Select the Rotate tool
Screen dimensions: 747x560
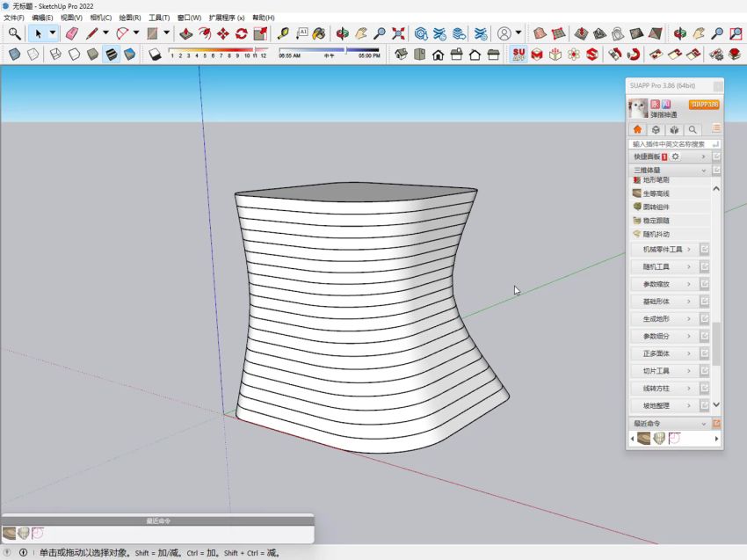[242, 33]
